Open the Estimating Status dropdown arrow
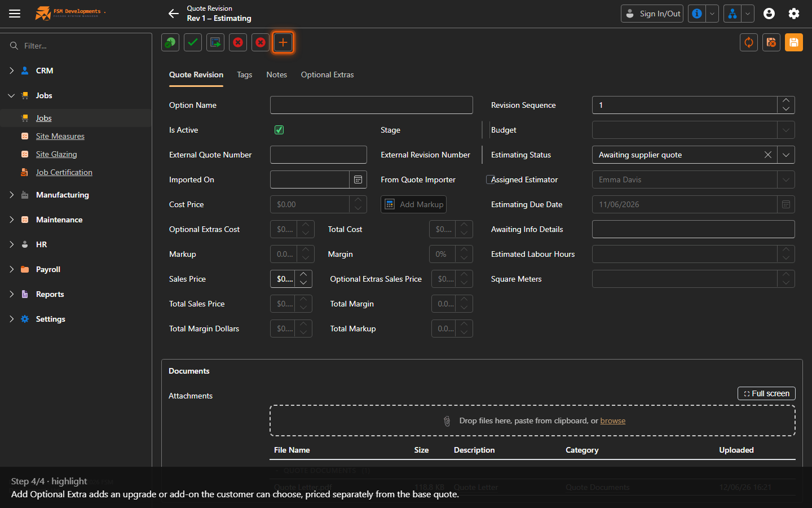 tap(786, 155)
